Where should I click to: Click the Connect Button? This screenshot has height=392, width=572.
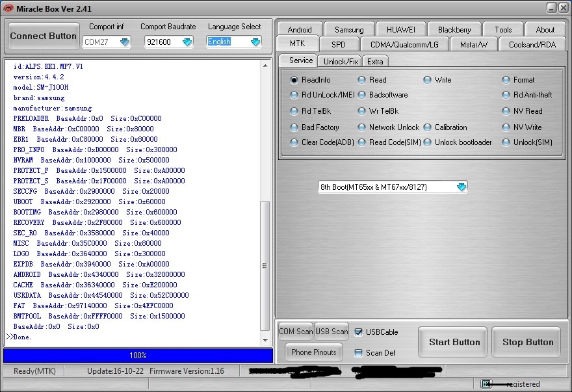tap(44, 36)
